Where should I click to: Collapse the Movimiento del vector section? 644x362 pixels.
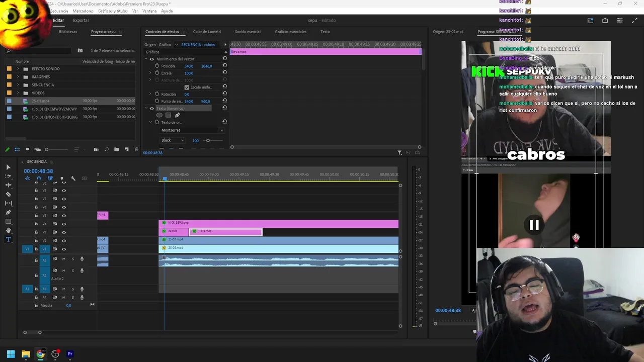click(x=146, y=59)
